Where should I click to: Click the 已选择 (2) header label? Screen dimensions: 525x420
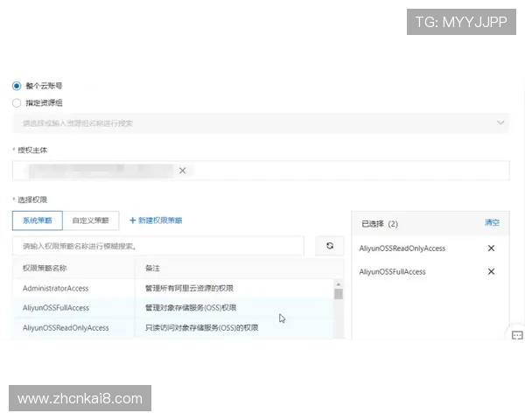click(380, 224)
